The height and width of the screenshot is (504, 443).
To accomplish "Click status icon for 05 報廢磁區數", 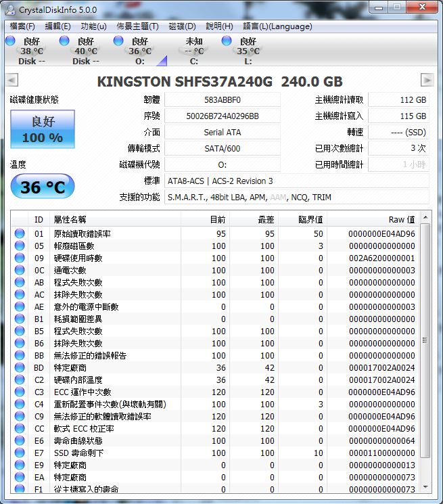I will tap(20, 246).
